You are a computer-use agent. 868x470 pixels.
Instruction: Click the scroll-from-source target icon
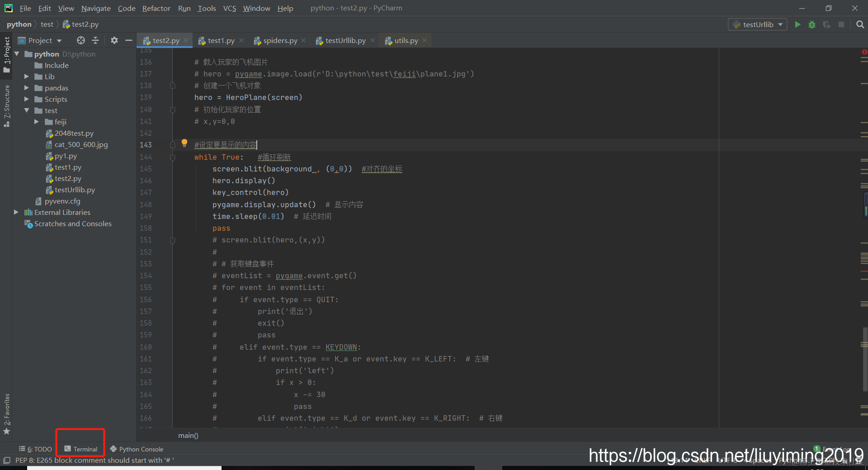click(81, 40)
